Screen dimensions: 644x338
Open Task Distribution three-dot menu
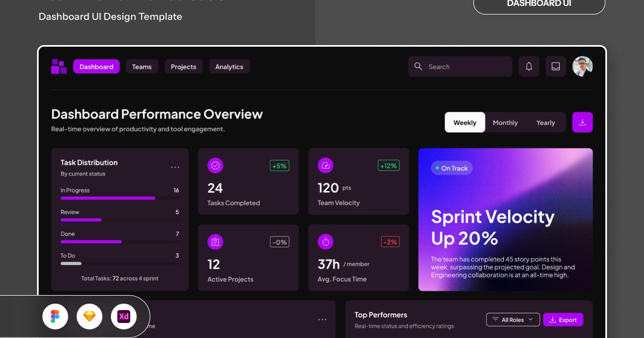(175, 167)
